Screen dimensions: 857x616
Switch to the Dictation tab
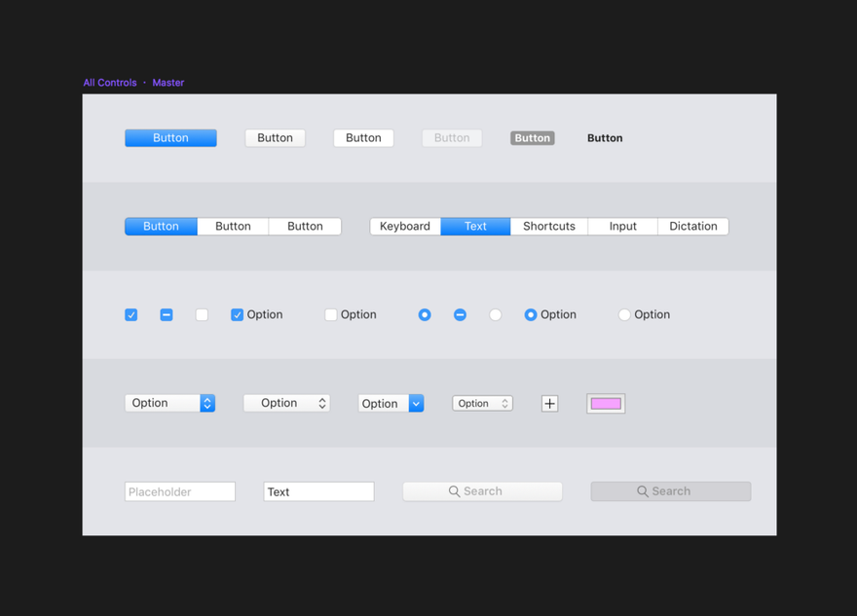click(693, 226)
